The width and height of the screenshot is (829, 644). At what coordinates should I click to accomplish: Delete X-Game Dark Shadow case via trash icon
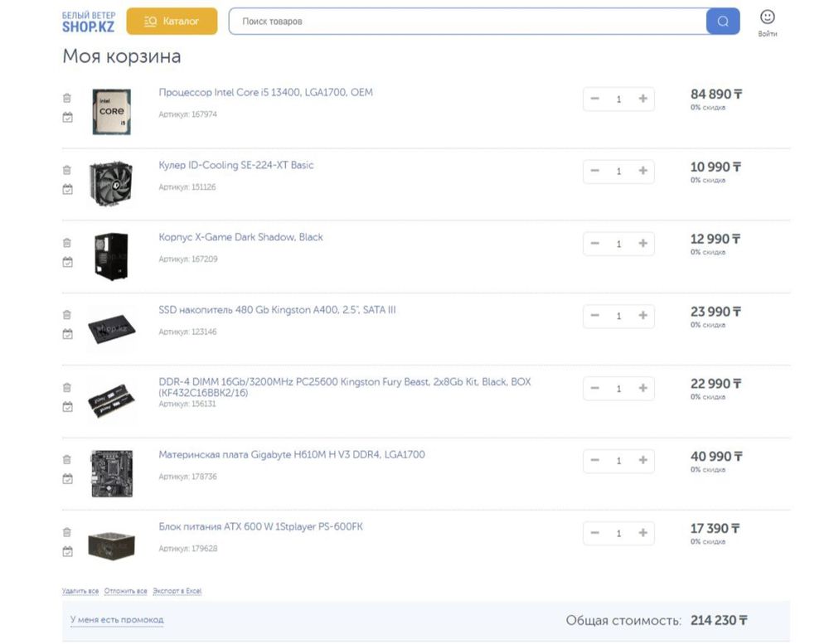(67, 243)
